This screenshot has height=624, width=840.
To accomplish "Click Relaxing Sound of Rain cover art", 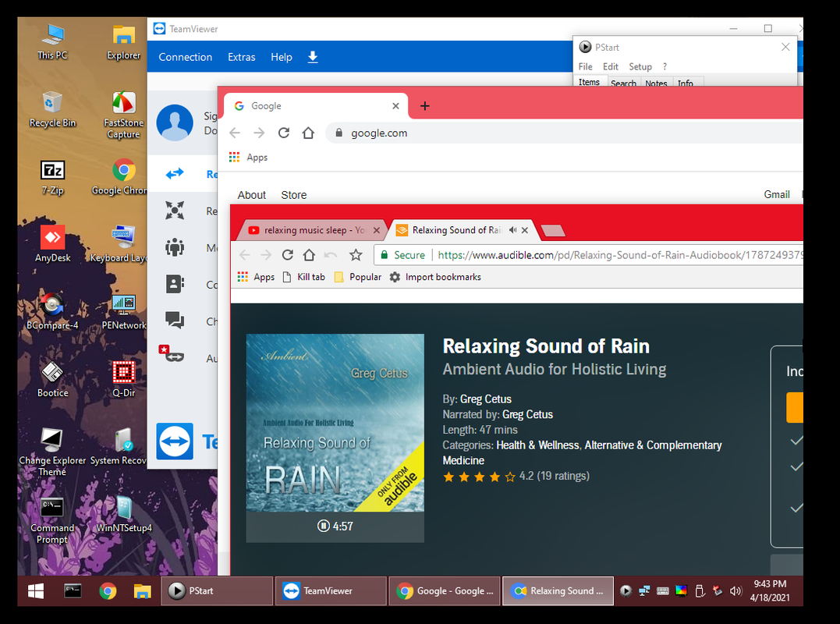I will (x=335, y=423).
